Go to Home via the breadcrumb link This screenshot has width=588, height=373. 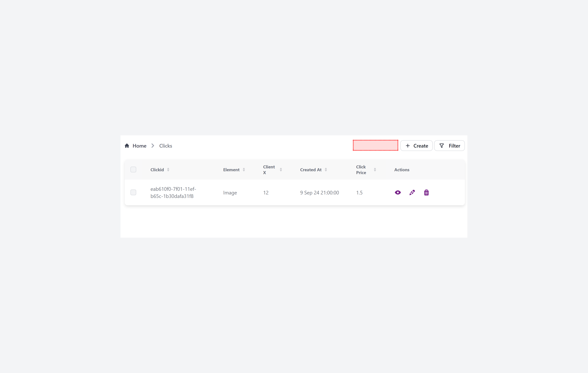139,146
